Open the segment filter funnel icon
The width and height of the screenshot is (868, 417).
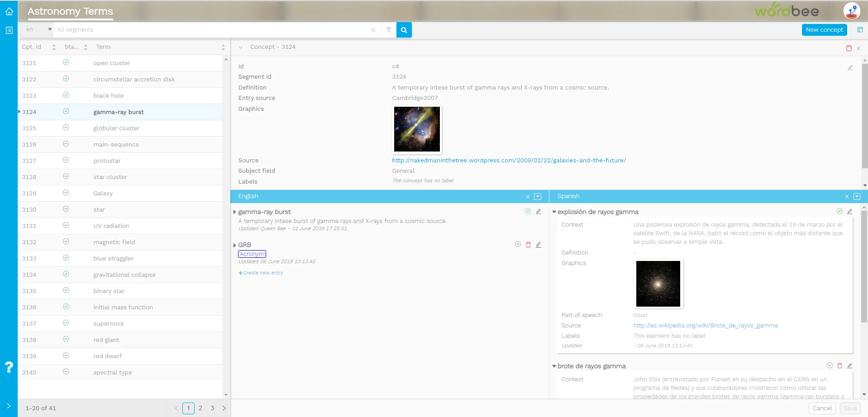point(388,30)
